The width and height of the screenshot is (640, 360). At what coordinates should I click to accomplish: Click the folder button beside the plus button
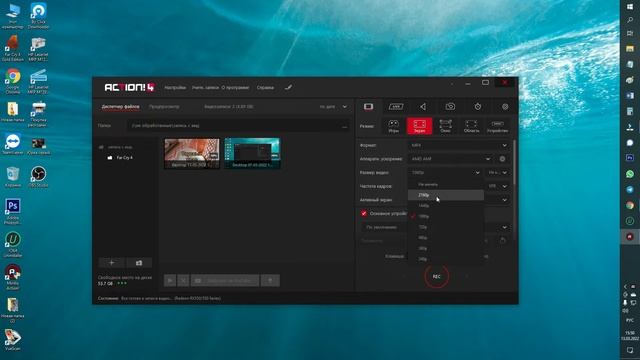point(139,263)
